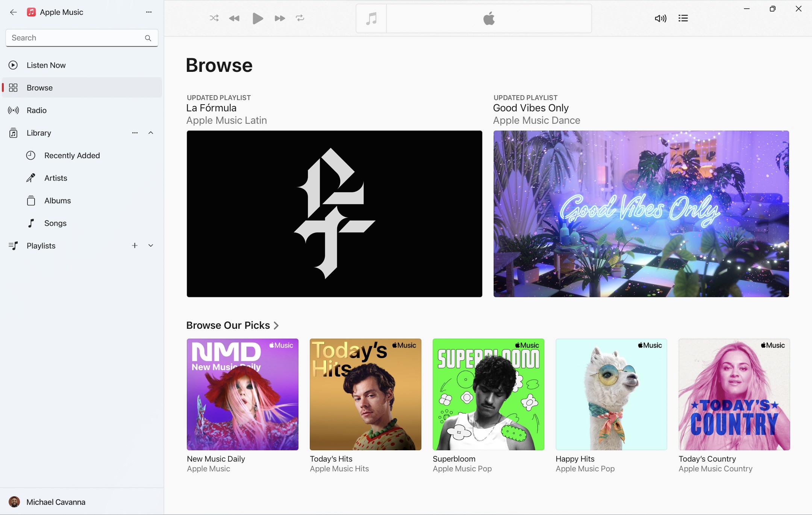
Task: Open account options via Michael Cavanna
Action: pos(56,502)
